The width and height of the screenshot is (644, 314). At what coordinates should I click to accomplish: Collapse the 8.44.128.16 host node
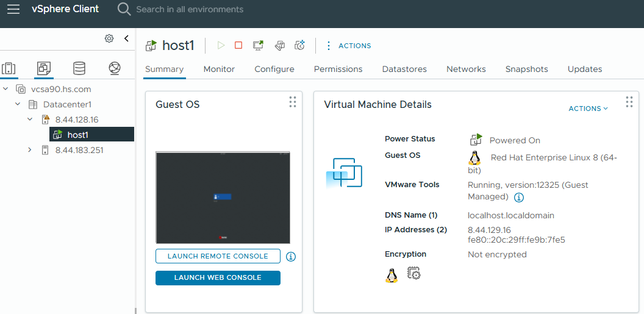tap(29, 120)
